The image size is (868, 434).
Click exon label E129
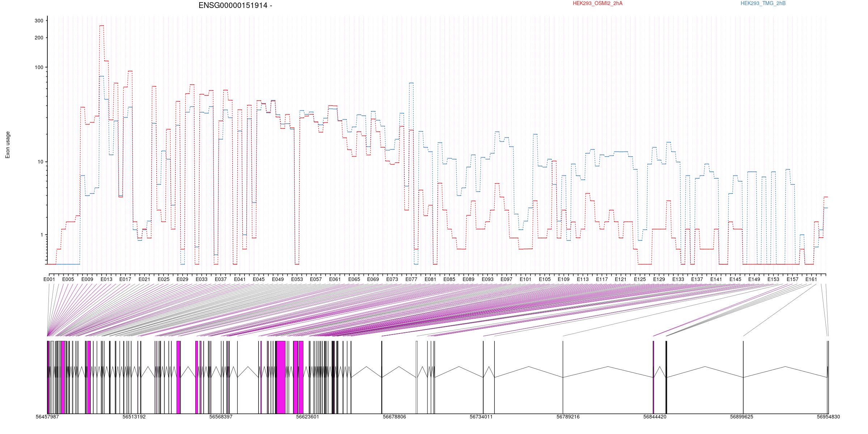[659, 279]
